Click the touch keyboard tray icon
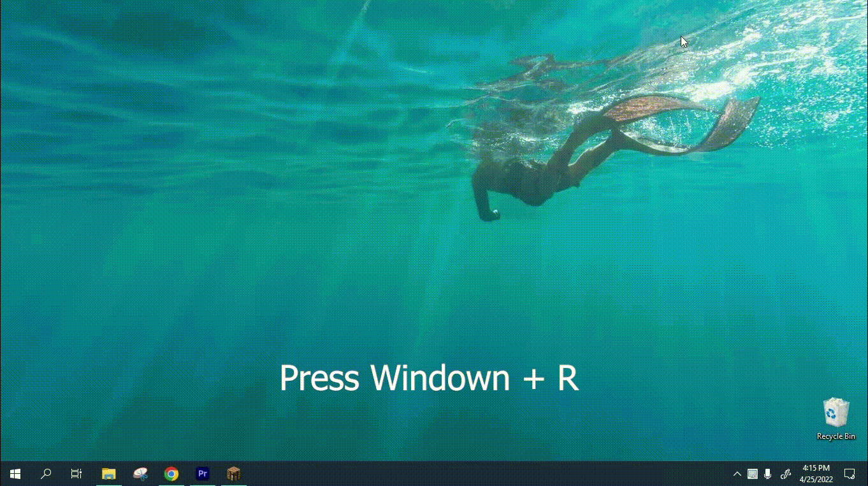The width and height of the screenshot is (868, 486). click(753, 474)
